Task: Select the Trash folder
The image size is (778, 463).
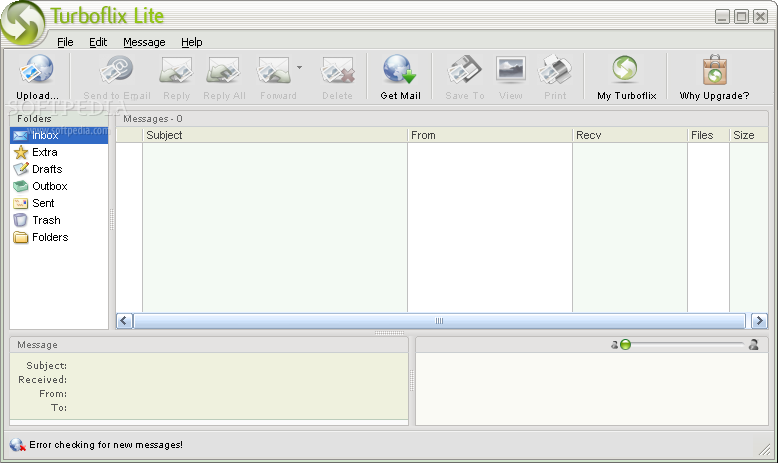Action: coord(59,220)
